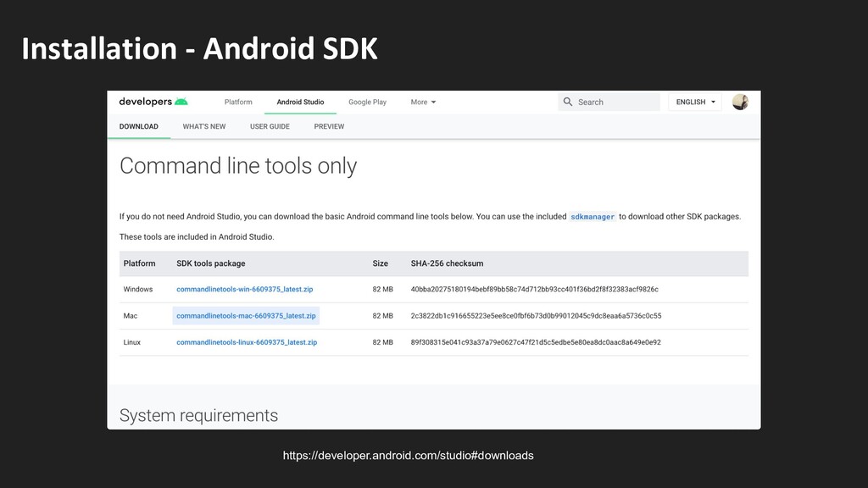Click the 82 MB size in Windows row
The height and width of the screenshot is (488, 868).
point(382,290)
